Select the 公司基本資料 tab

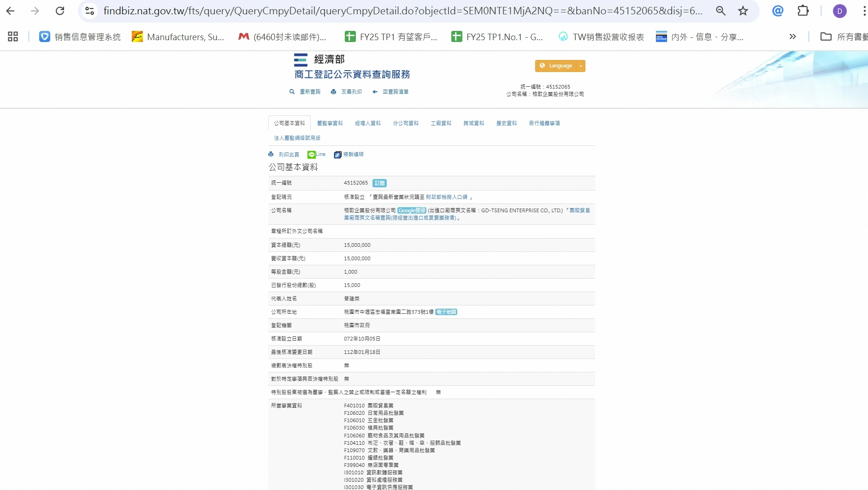coord(289,123)
